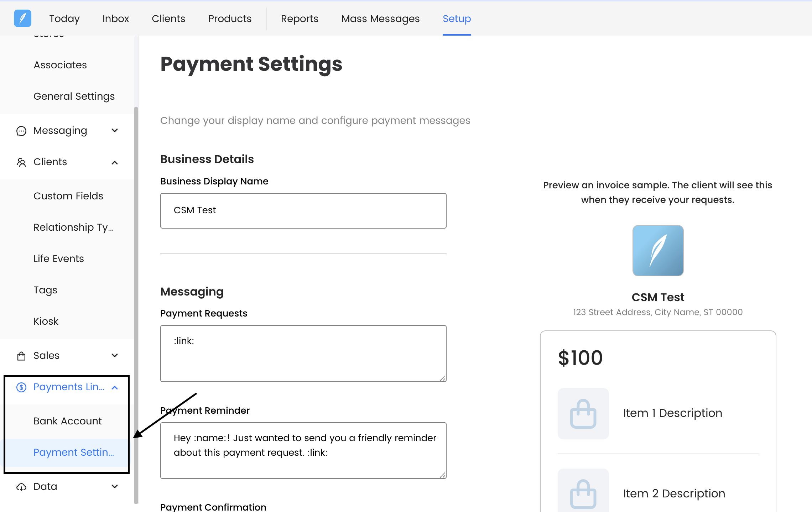Click the Item 1 shopping bag placeholder
Image resolution: width=812 pixels, height=512 pixels.
583,413
